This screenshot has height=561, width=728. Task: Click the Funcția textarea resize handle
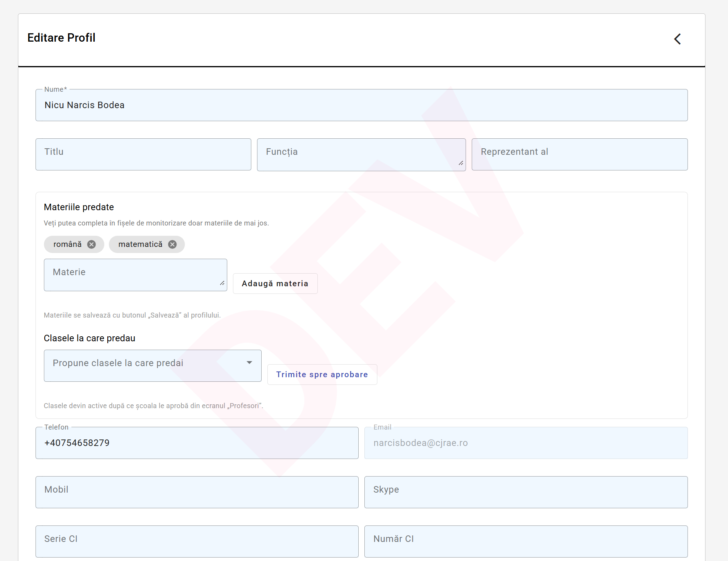pyautogui.click(x=461, y=163)
